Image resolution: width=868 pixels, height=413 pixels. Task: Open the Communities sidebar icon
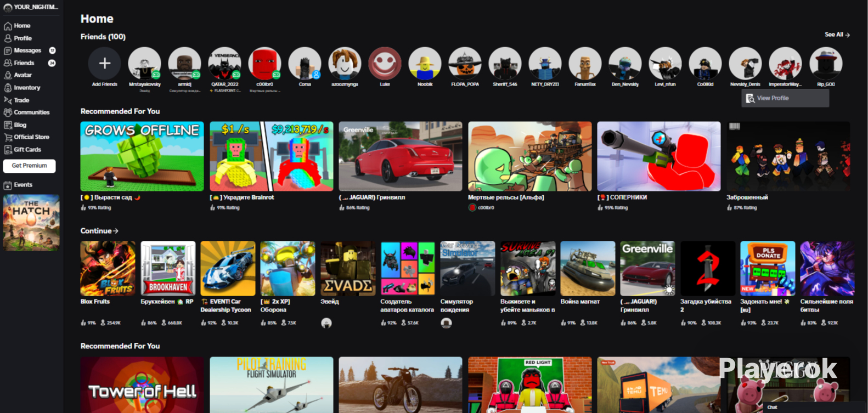point(8,112)
